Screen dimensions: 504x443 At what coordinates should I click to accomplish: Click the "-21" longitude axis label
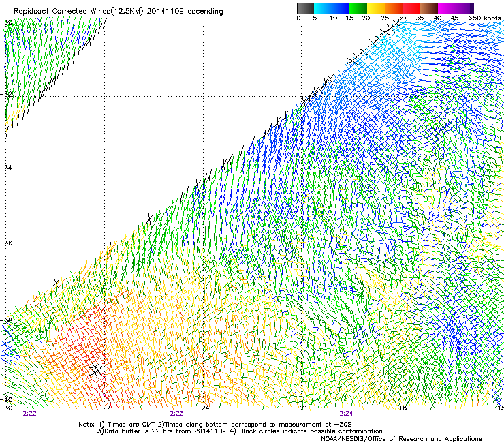click(x=302, y=408)
